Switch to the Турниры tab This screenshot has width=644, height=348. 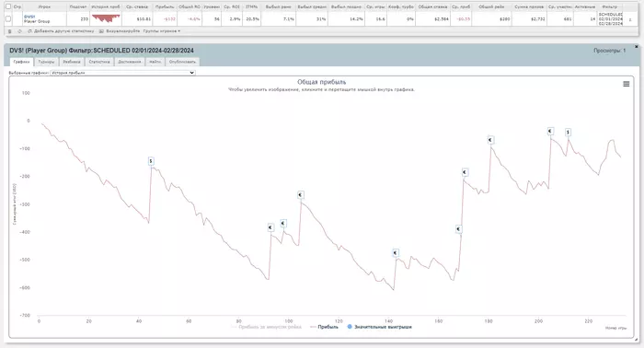click(x=46, y=62)
